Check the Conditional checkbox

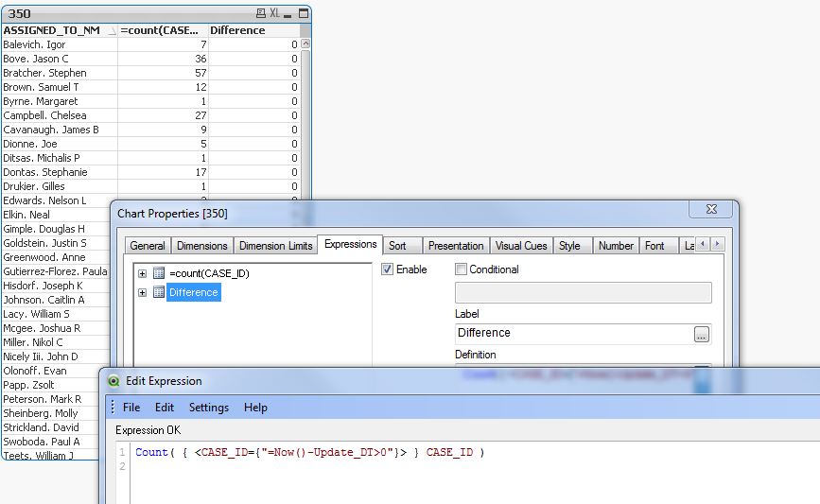click(x=462, y=269)
